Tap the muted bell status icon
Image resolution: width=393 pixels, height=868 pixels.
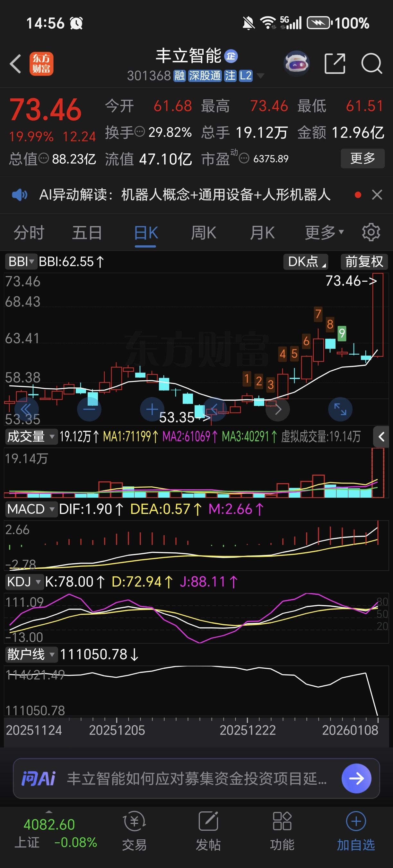[249, 23]
